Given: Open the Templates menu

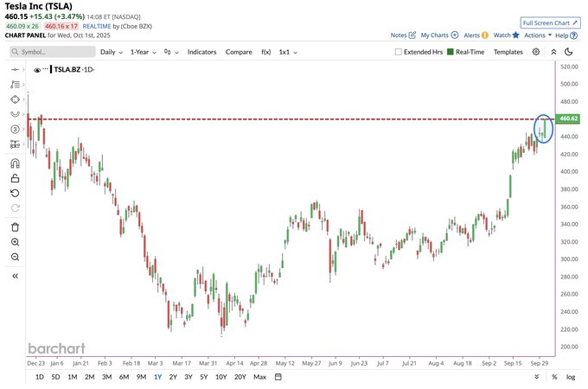Looking at the screenshot, I should point(508,52).
